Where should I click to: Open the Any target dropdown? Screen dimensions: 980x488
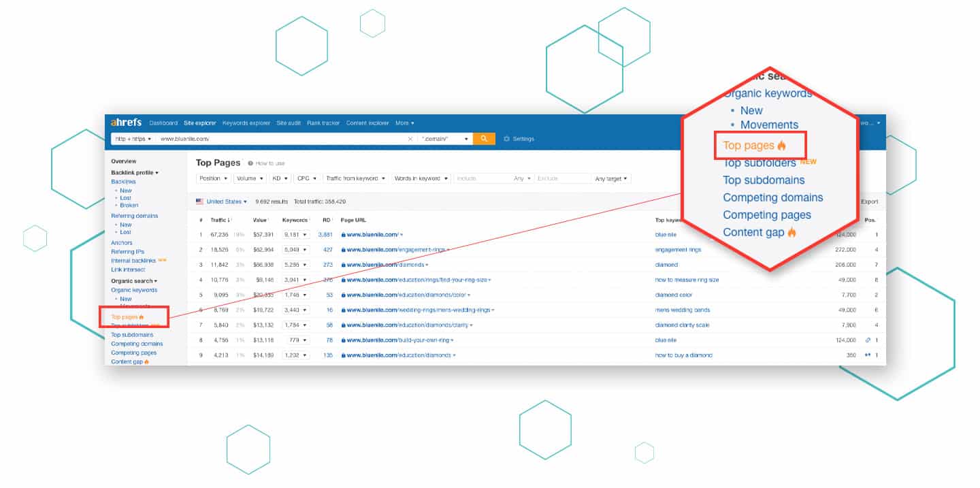pyautogui.click(x=611, y=178)
